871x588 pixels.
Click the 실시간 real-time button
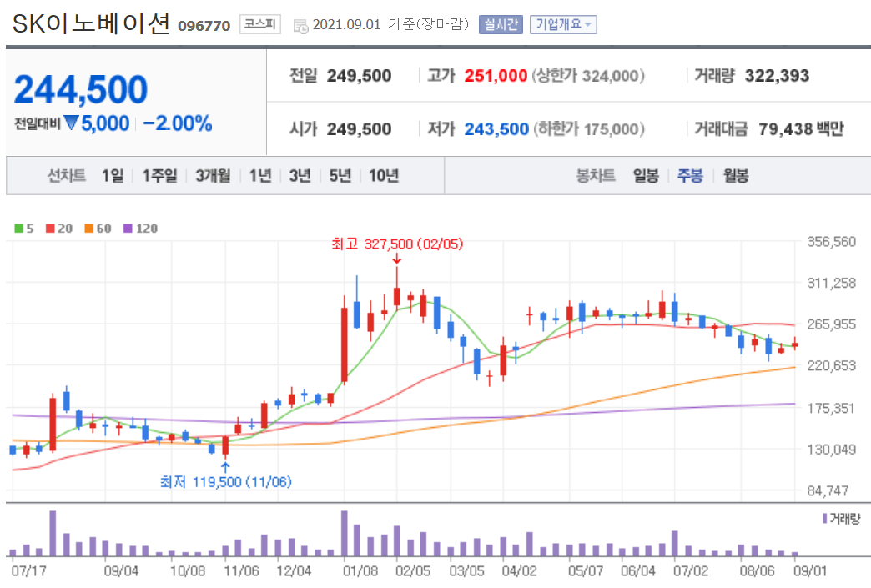pyautogui.click(x=501, y=24)
